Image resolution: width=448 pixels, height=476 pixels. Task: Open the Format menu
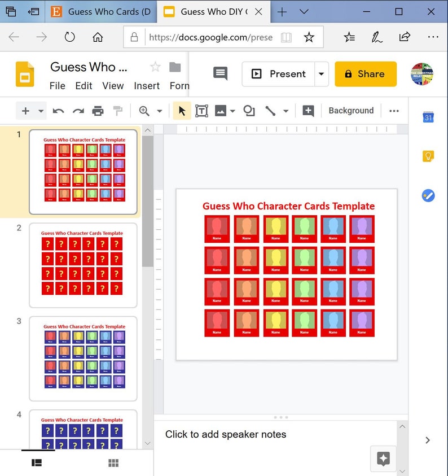(179, 86)
